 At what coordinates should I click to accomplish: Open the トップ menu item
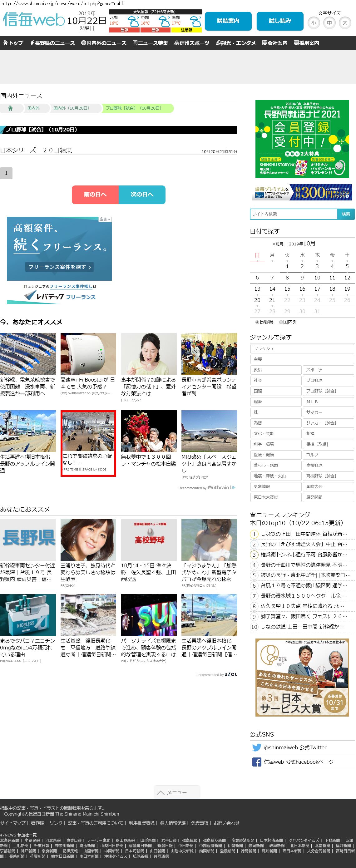click(13, 43)
